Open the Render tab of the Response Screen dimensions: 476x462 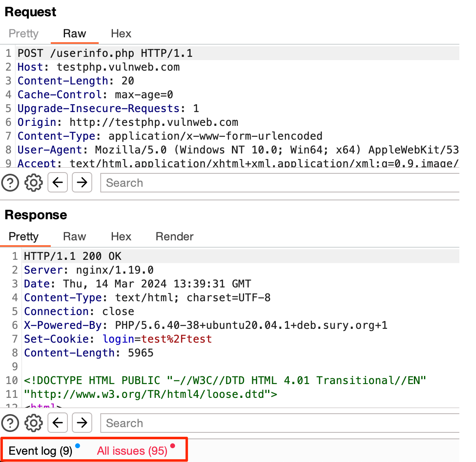click(174, 237)
